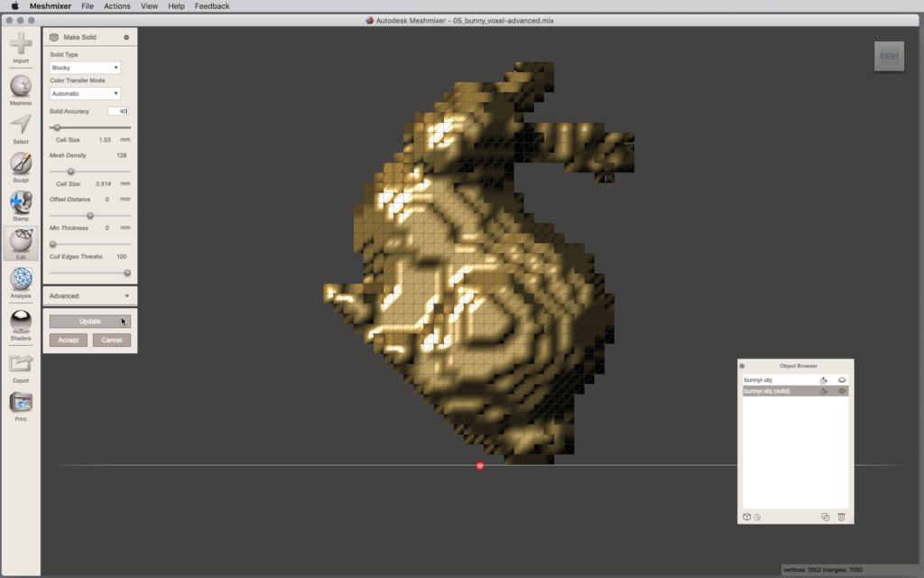Show the hidden bunnyr.obj (solid) object

841,391
